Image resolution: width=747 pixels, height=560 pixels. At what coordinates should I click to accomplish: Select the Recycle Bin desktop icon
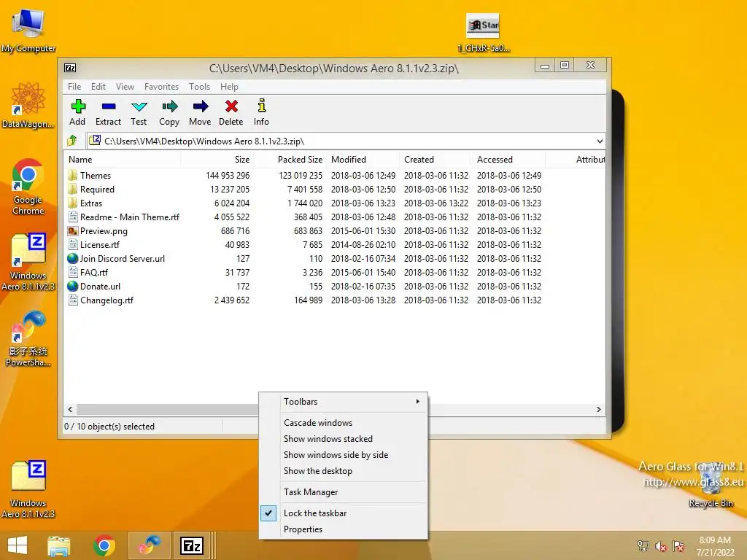(x=711, y=486)
